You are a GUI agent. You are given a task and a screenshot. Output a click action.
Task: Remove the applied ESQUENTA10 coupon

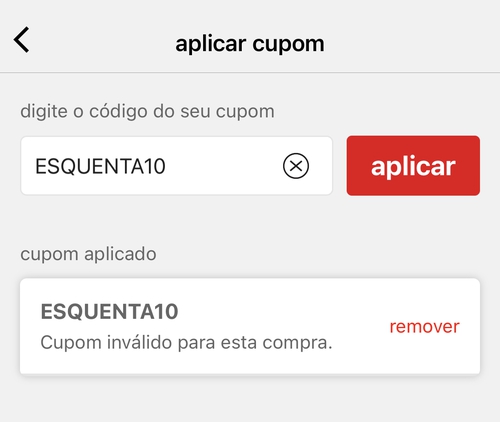[424, 326]
